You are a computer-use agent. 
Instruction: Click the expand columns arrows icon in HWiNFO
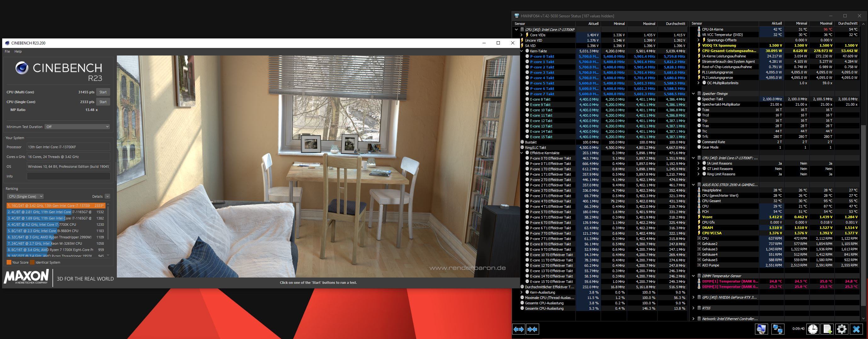click(519, 329)
